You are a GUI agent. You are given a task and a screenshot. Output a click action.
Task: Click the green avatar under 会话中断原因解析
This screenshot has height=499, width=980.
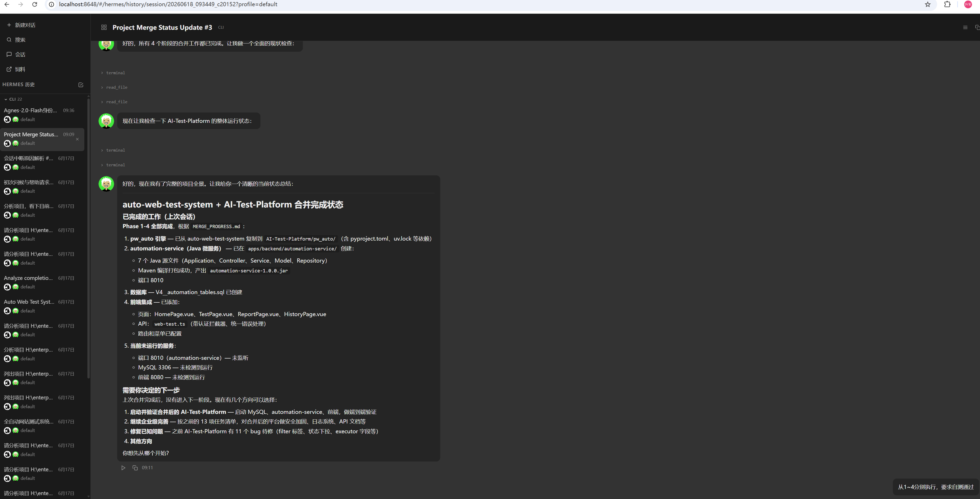16,167
